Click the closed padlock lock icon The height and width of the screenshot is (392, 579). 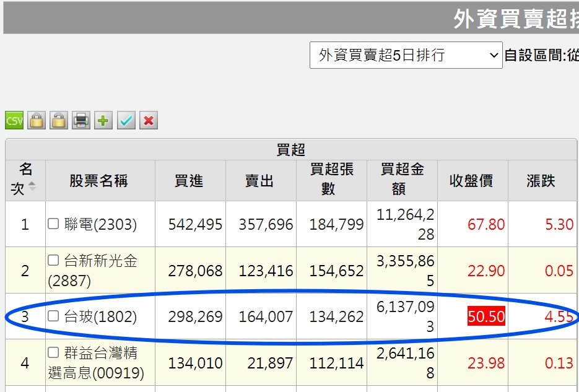tap(37, 120)
